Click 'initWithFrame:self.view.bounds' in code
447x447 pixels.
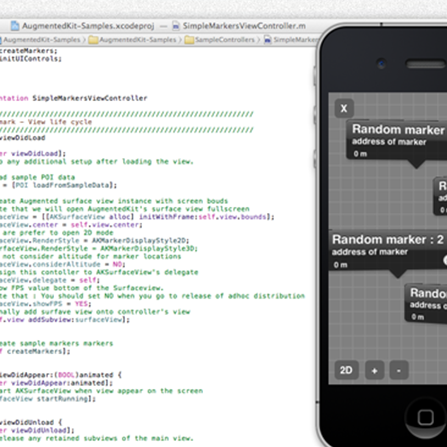tap(203, 217)
